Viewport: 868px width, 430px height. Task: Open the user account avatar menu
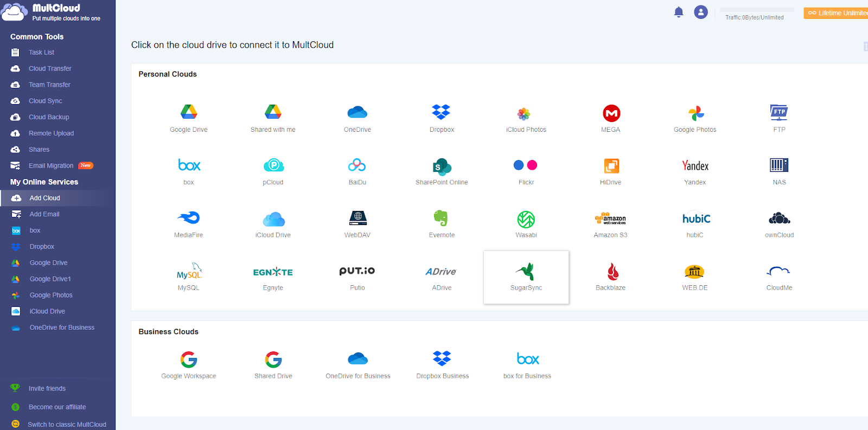click(x=701, y=12)
